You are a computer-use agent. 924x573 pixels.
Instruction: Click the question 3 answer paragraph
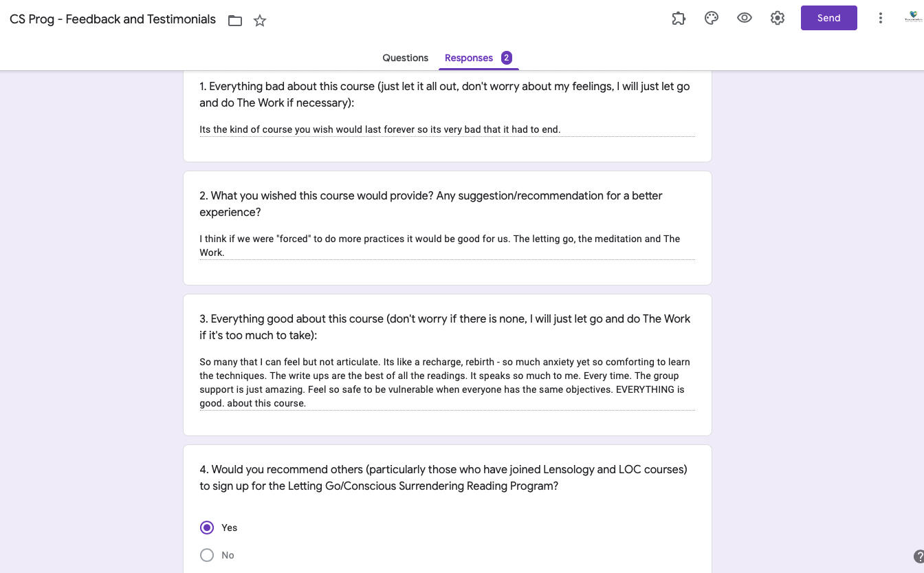click(x=444, y=382)
